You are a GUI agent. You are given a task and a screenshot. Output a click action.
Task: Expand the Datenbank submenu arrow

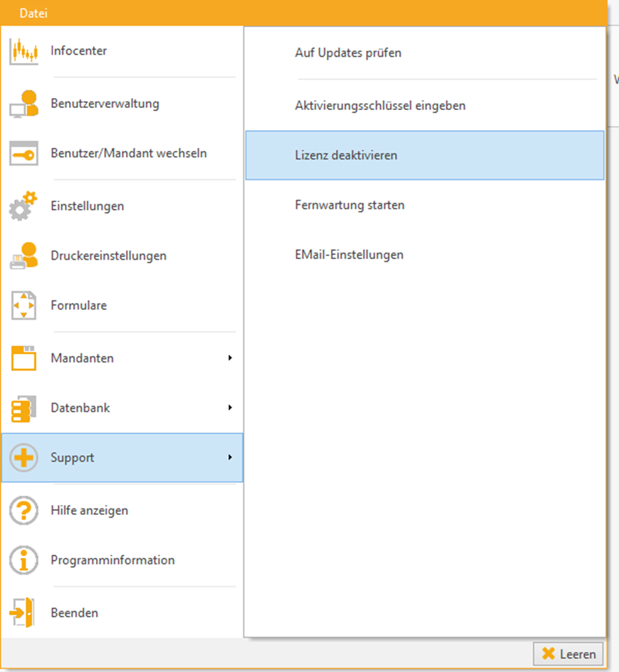(230, 408)
